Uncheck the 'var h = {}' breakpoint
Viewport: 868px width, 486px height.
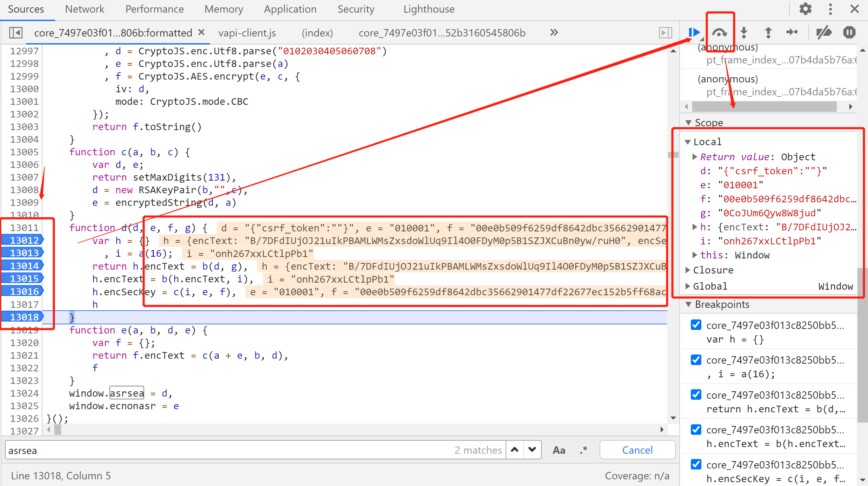pyautogui.click(x=696, y=325)
